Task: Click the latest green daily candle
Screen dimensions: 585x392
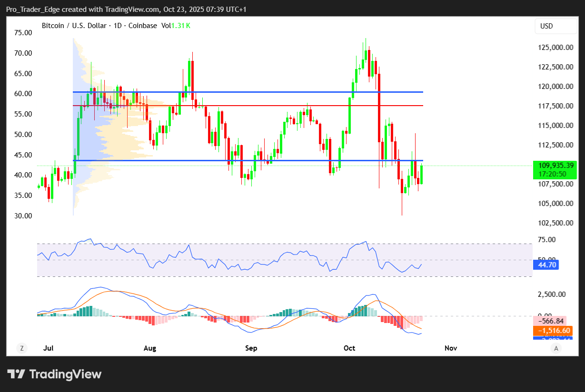Action: (x=421, y=175)
